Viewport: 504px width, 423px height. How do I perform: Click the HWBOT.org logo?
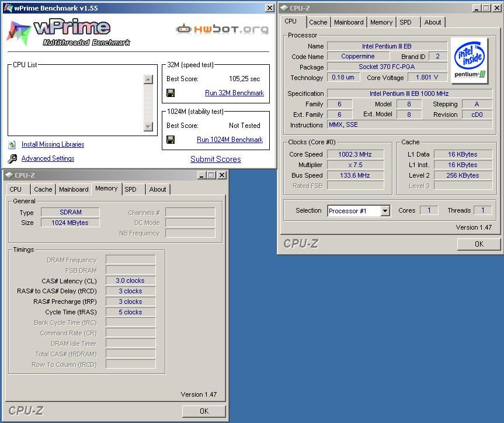[x=222, y=29]
